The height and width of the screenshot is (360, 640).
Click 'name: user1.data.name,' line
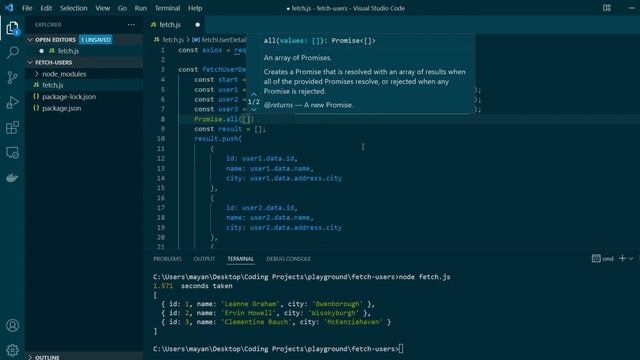270,168
